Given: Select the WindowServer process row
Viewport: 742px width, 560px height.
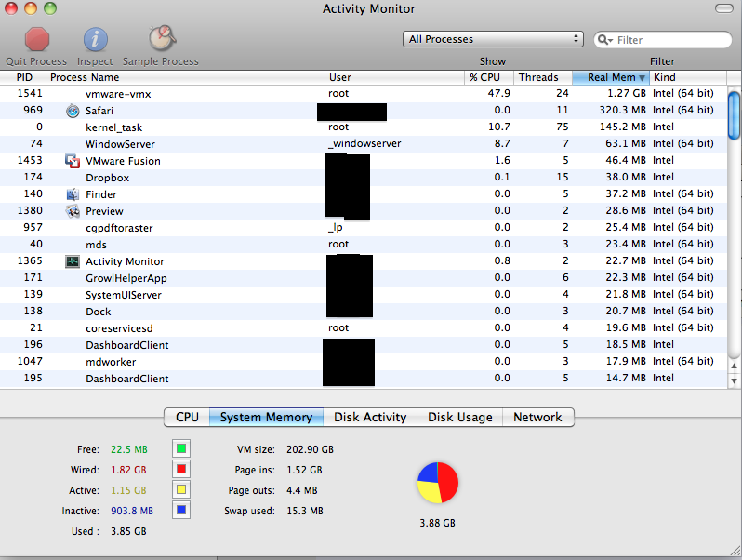Looking at the screenshot, I should click(364, 144).
